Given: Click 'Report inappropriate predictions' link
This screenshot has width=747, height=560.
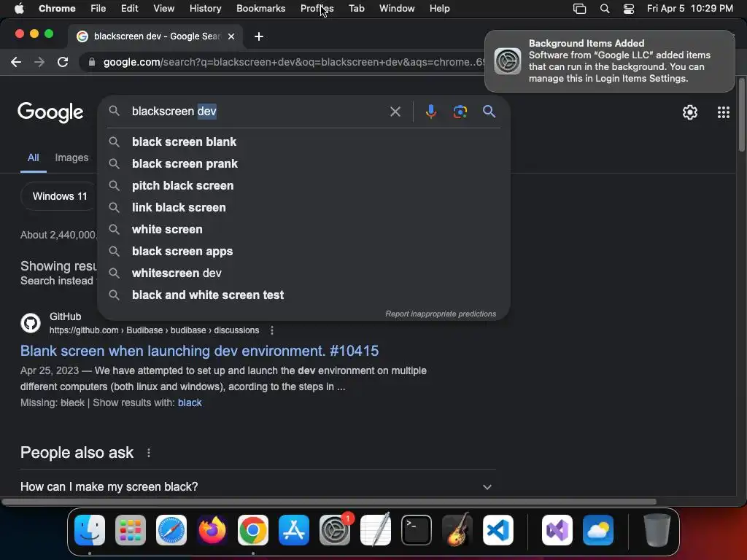Looking at the screenshot, I should coord(441,314).
